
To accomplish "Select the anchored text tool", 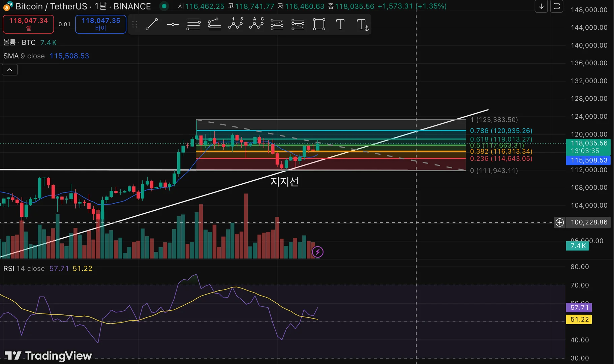I will (363, 25).
